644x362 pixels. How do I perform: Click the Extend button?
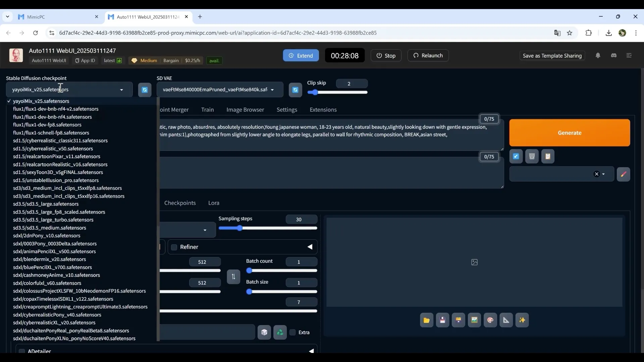(301, 56)
